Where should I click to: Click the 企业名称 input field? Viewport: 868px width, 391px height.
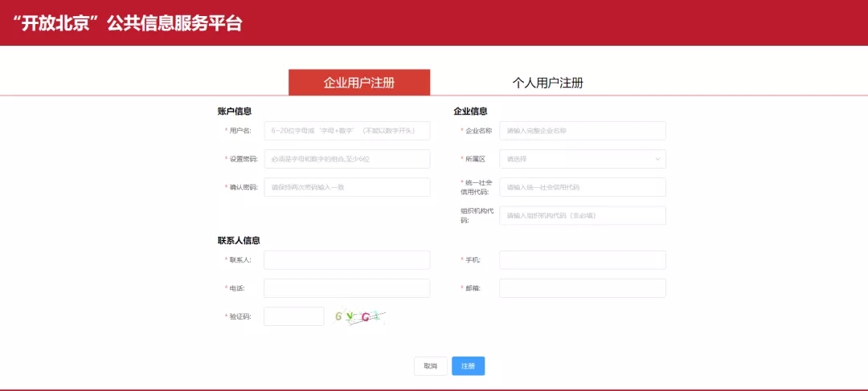pos(583,131)
